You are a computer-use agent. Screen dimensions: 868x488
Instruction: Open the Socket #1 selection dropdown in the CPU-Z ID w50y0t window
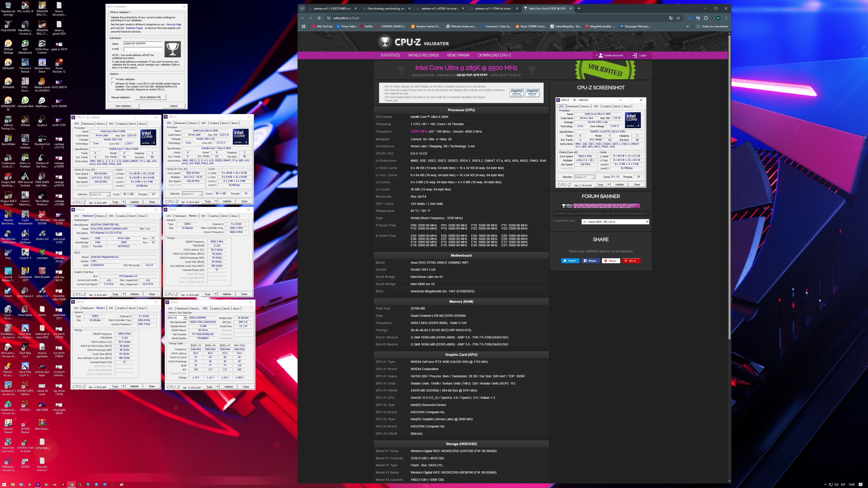100,194
